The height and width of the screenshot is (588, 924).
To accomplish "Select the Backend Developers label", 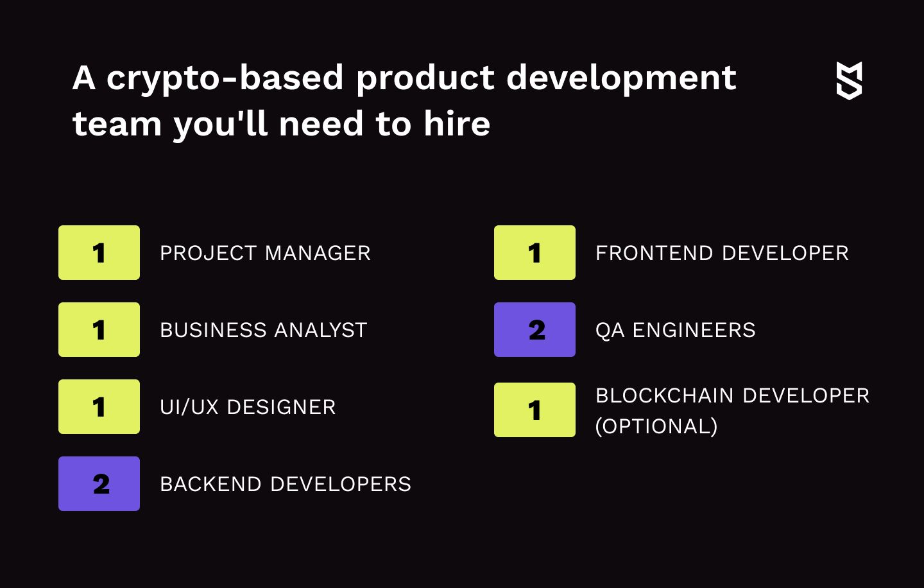I will tap(286, 484).
